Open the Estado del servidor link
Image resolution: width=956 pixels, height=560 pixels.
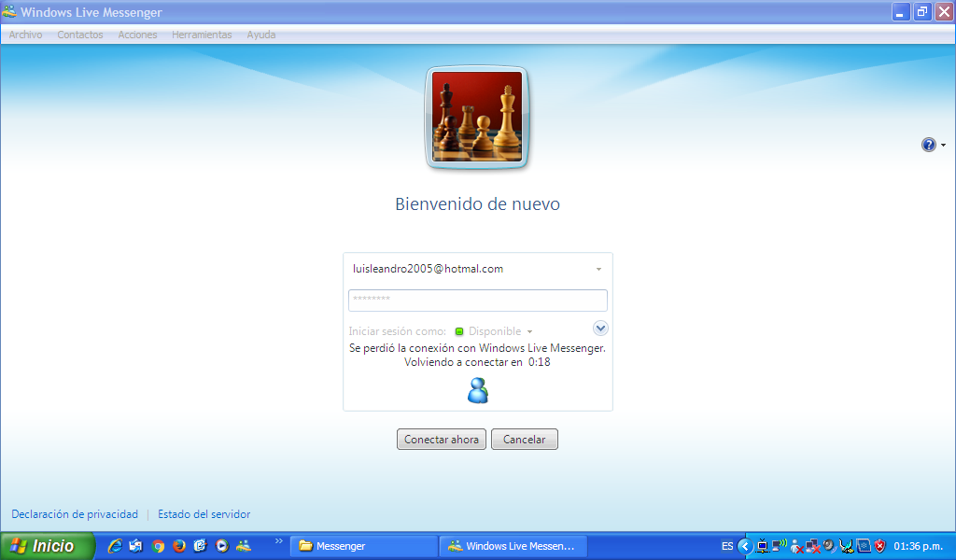[x=204, y=514]
